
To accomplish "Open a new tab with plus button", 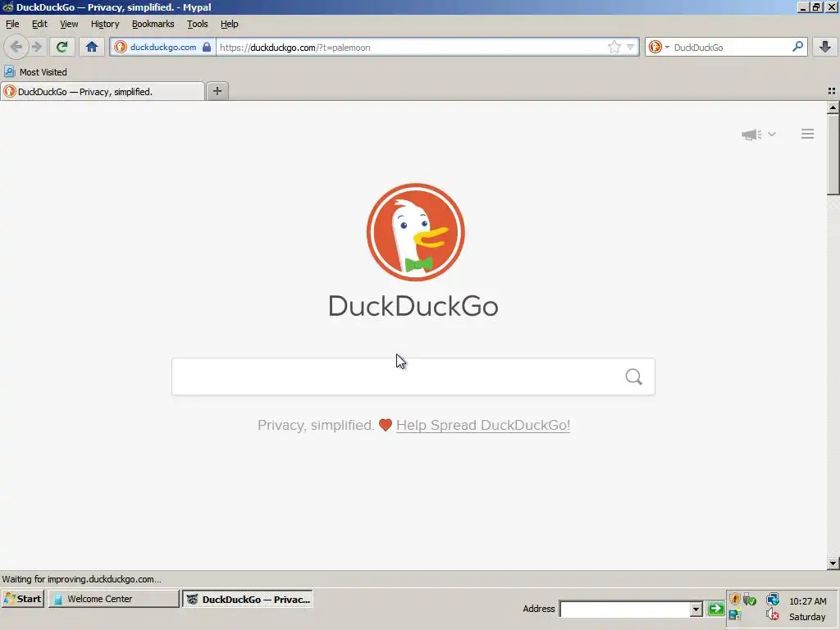I will click(x=217, y=91).
